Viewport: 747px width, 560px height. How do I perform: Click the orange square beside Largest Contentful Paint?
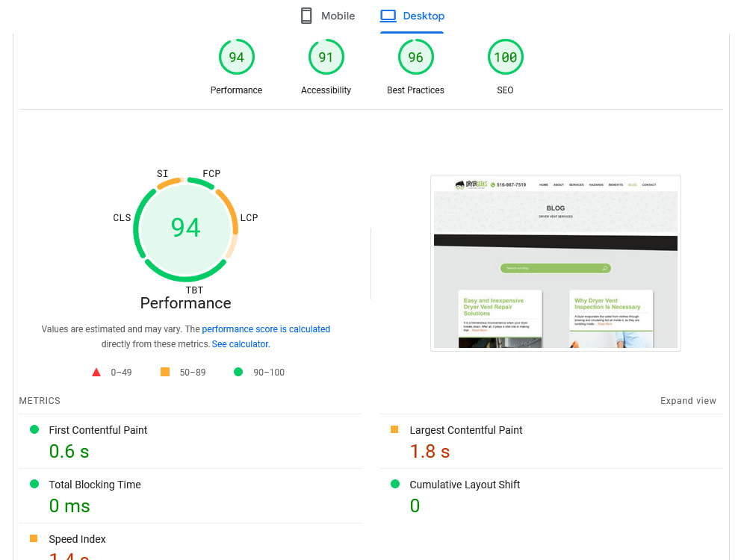coord(394,429)
